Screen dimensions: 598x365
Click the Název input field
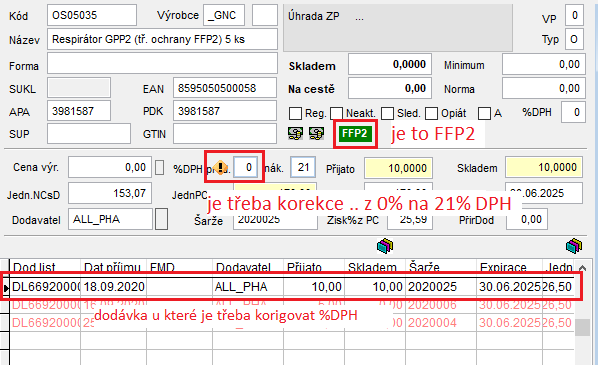(162, 39)
